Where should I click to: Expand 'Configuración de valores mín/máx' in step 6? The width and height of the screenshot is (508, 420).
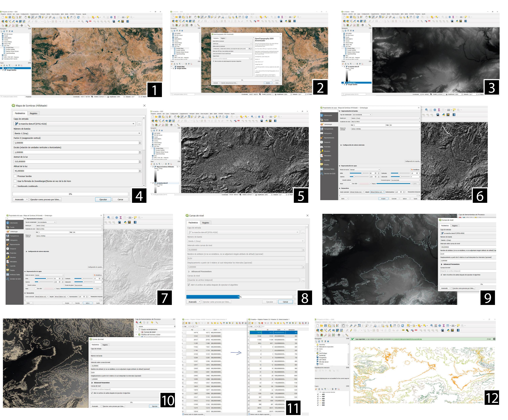(x=341, y=145)
